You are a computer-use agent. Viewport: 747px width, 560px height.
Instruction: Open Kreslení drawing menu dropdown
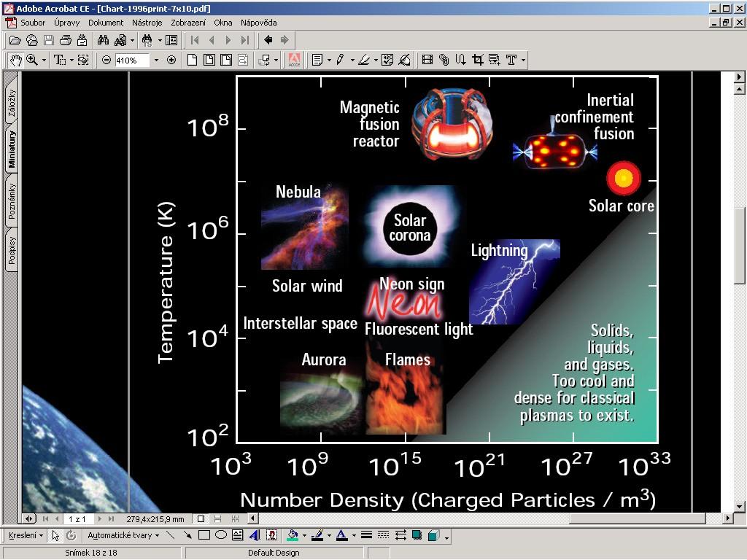tap(26, 535)
